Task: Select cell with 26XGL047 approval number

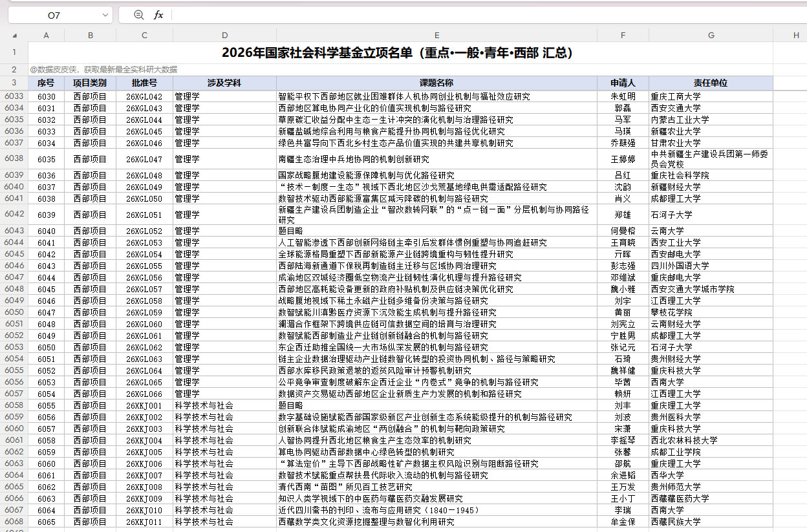Action: pyautogui.click(x=145, y=159)
